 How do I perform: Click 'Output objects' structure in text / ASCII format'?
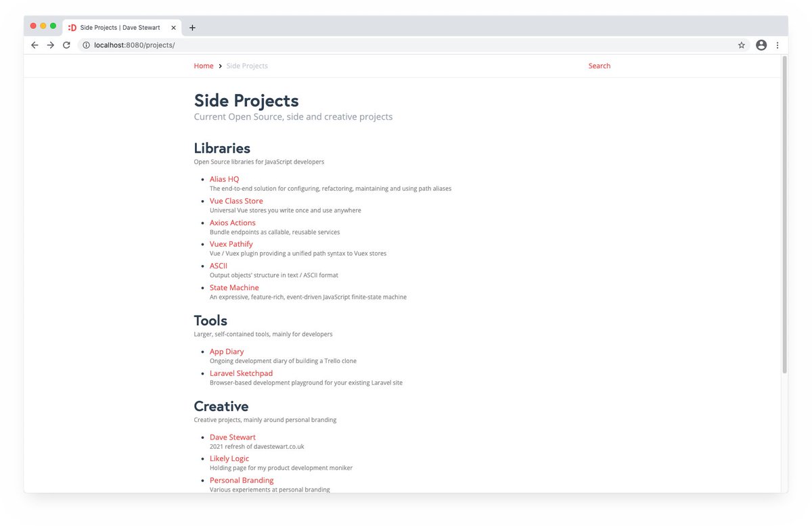[274, 275]
